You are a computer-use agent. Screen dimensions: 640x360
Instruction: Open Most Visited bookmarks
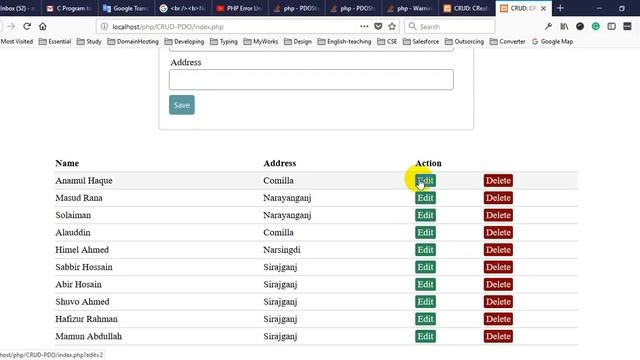click(16, 42)
